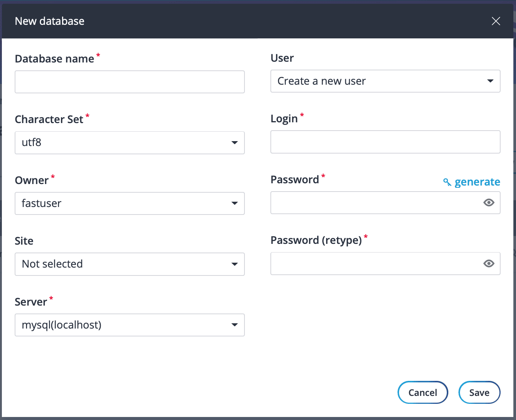The height and width of the screenshot is (420, 516).
Task: Show the Password field contents
Action: tap(489, 202)
